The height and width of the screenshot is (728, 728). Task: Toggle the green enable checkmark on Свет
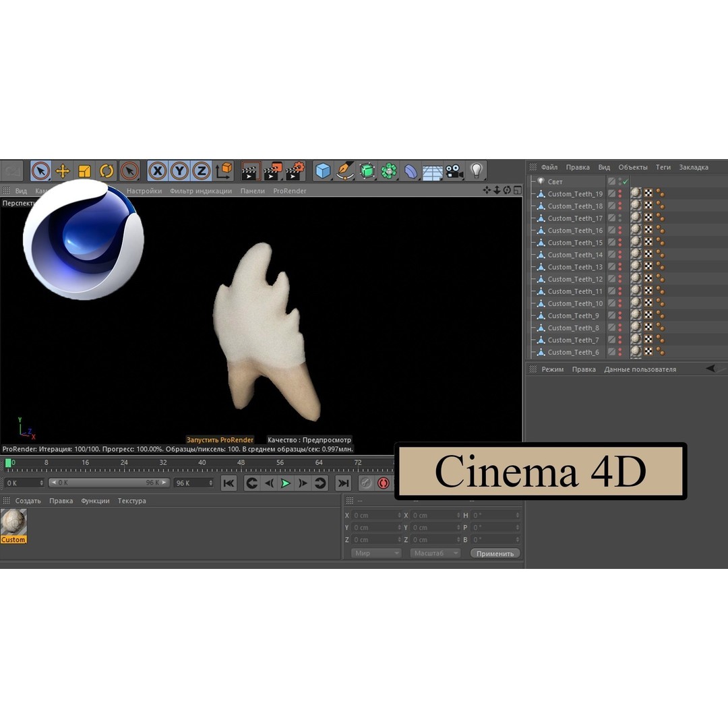pos(626,181)
